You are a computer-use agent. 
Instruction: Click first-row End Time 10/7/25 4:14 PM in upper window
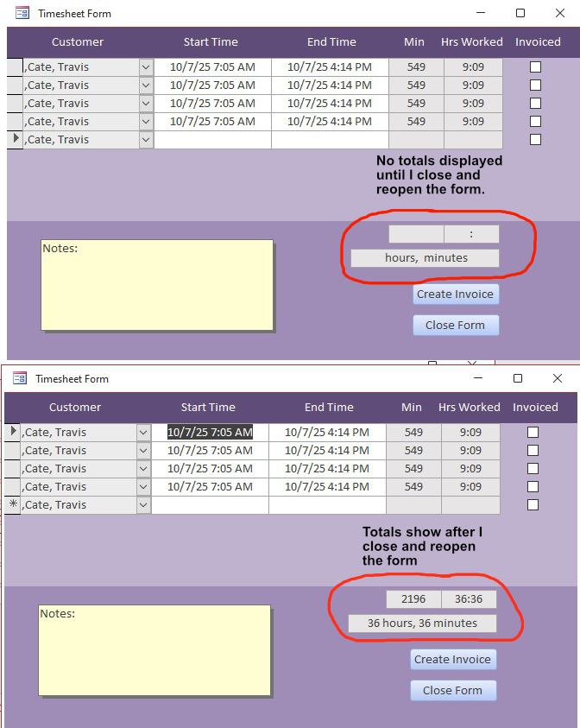point(330,66)
